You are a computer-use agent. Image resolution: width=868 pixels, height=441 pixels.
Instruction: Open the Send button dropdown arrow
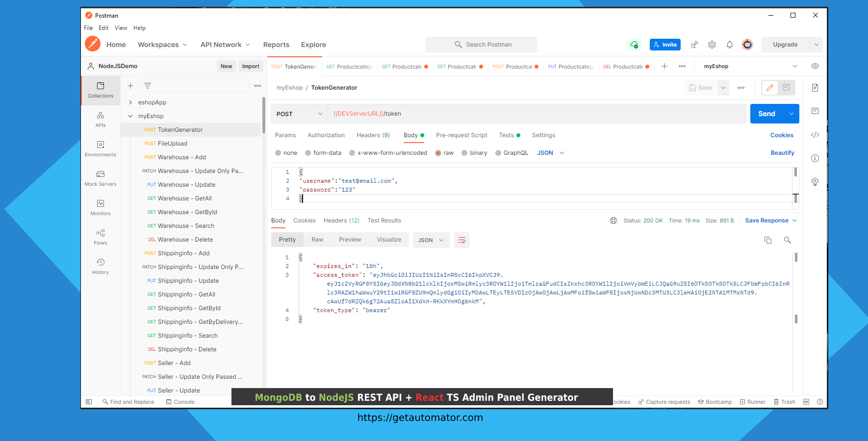click(791, 114)
